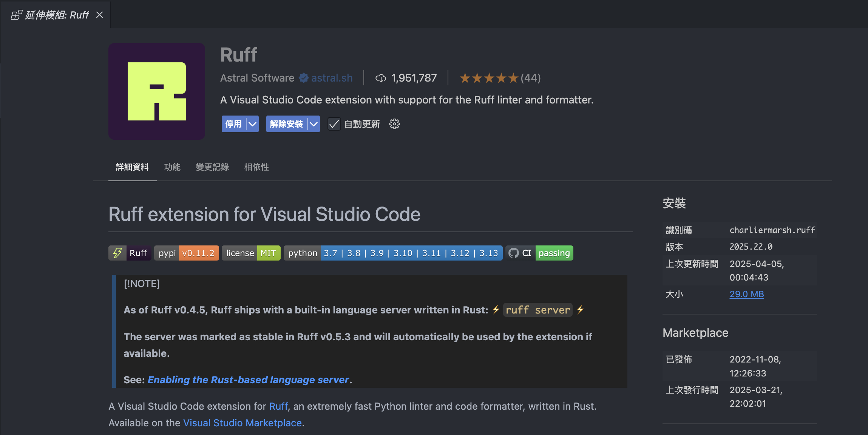Click published date 2022-11-08, 12:26:33
This screenshot has height=435, width=868.
(755, 366)
